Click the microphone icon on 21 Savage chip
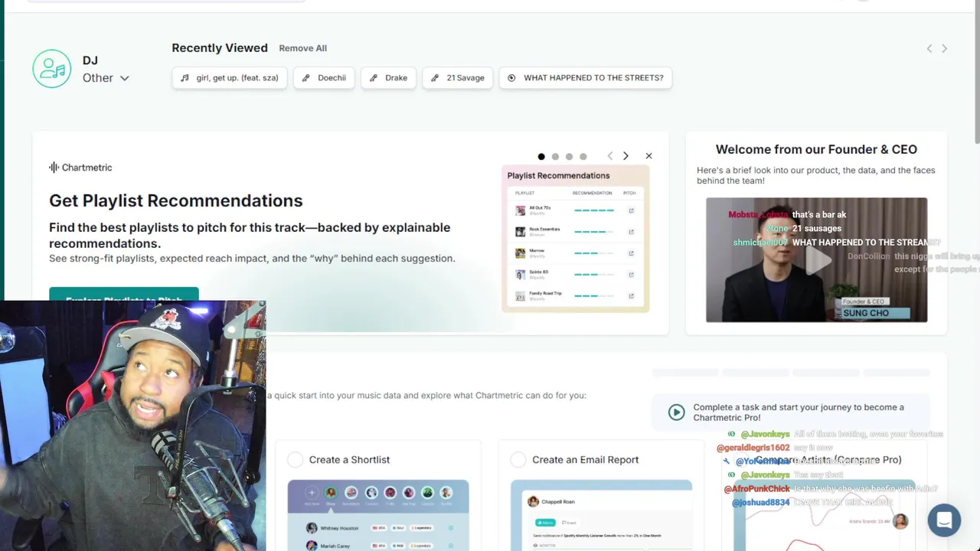 pos(435,78)
